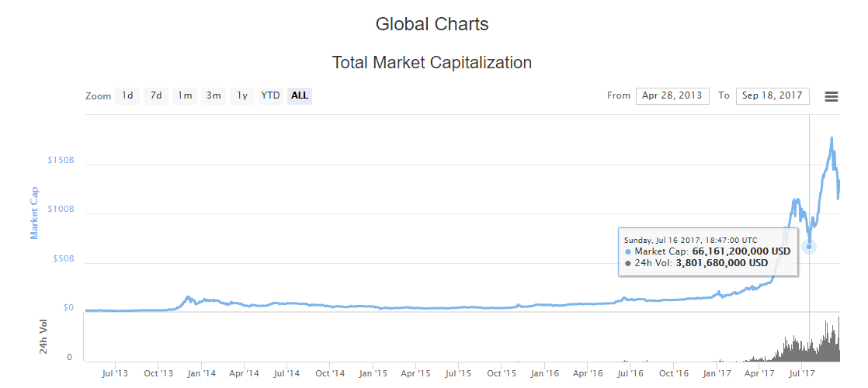Show ALL time range
The image size is (868, 388).
coord(300,95)
